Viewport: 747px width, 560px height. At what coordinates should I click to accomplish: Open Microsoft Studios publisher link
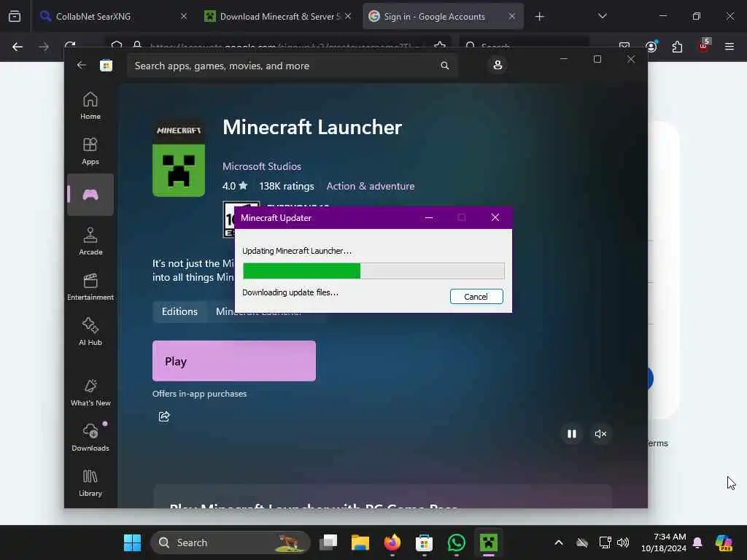pyautogui.click(x=262, y=166)
